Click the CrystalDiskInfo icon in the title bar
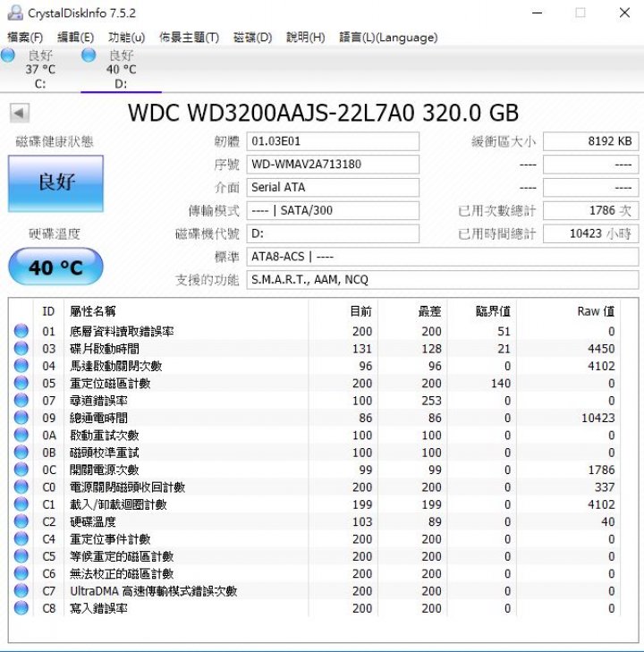 coord(13,13)
